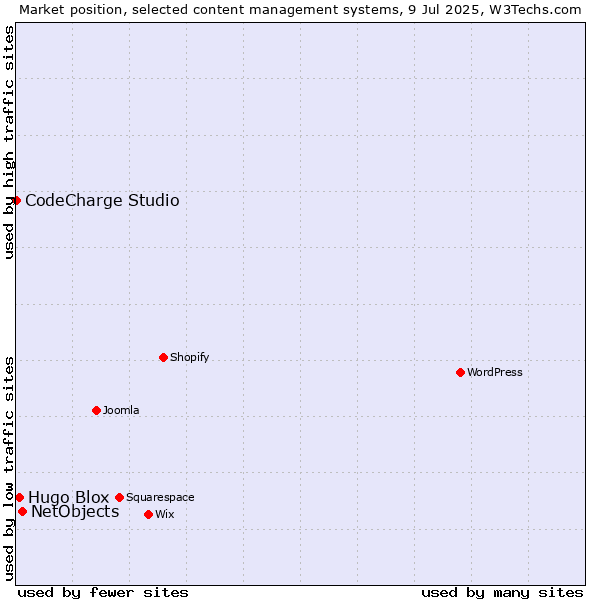Click the 'used by high traffic sites' axis label
Image resolution: width=600 pixels, height=600 pixels.
[8, 142]
